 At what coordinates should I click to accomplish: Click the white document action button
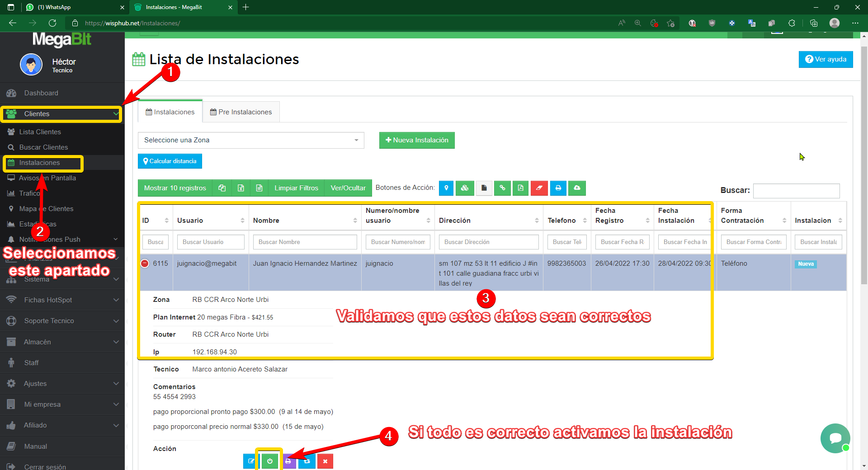484,188
